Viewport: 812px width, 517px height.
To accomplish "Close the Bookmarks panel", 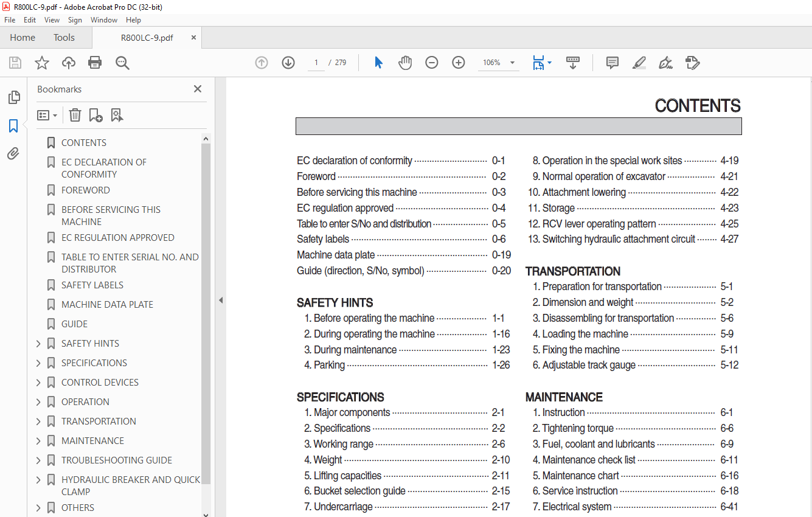I will tap(198, 89).
